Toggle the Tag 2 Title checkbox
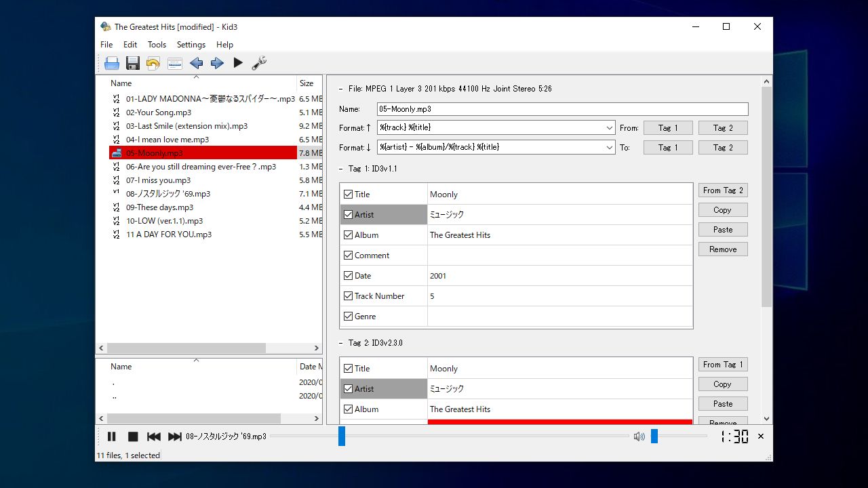The height and width of the screenshot is (488, 868). click(349, 368)
